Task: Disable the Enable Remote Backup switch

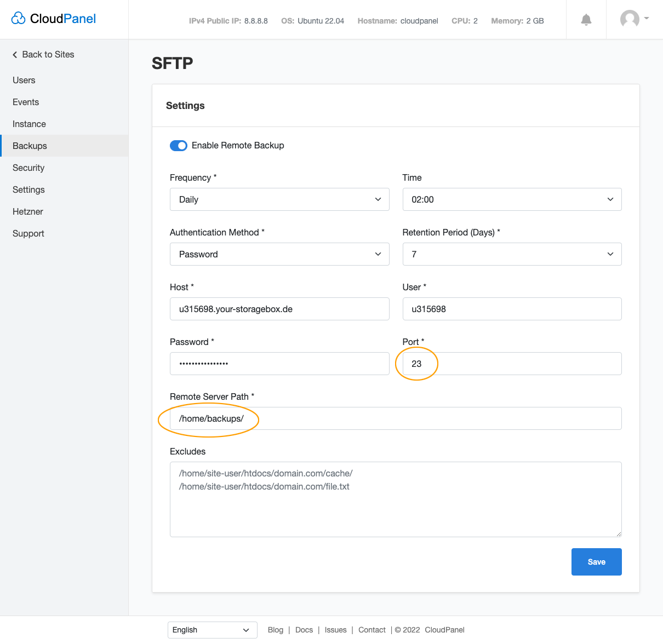Action: coord(178,145)
